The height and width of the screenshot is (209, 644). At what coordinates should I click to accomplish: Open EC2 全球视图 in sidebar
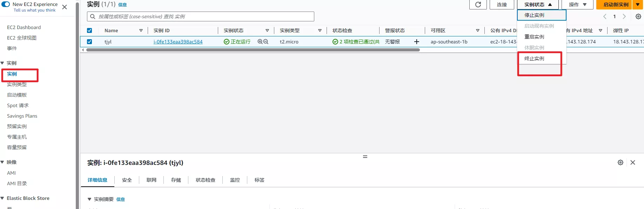(x=22, y=38)
